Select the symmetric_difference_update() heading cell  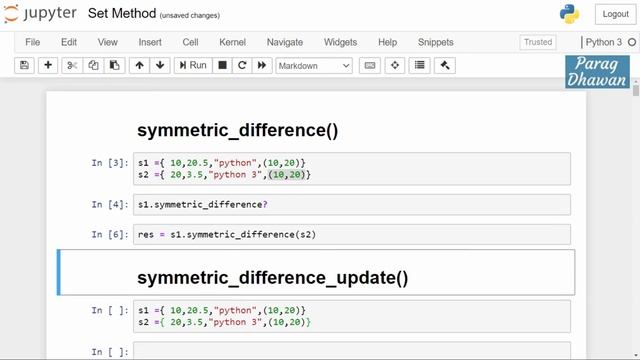click(x=316, y=272)
